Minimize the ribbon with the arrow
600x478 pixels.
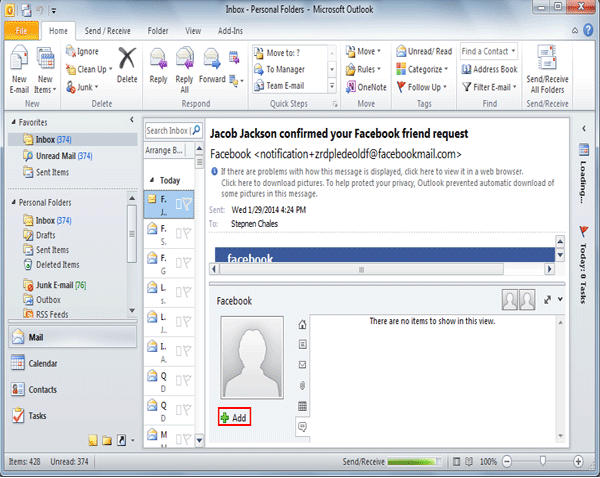[x=575, y=31]
